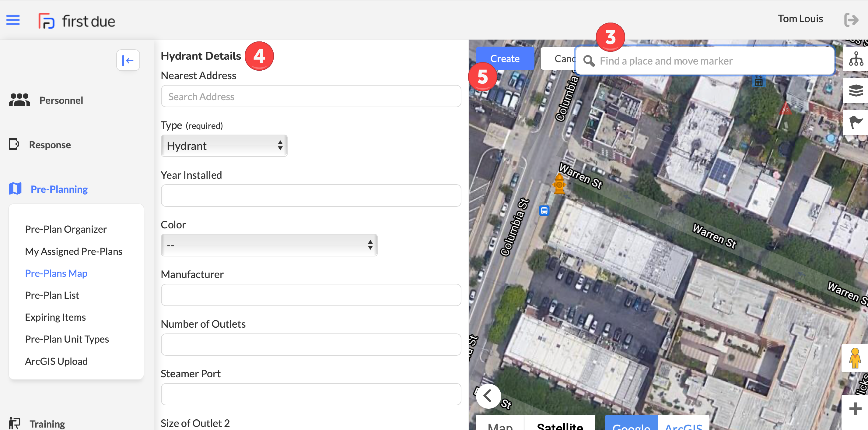Click the Create button

pos(505,58)
